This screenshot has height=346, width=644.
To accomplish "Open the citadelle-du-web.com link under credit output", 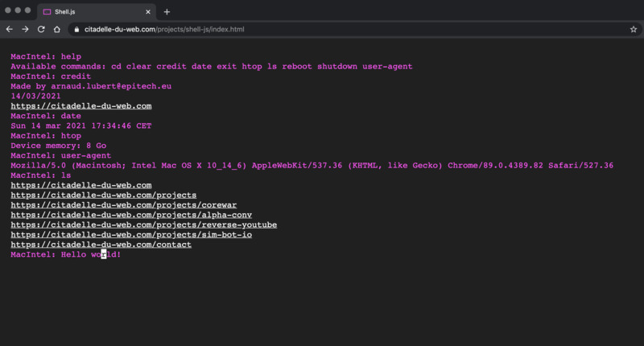I will [x=81, y=106].
